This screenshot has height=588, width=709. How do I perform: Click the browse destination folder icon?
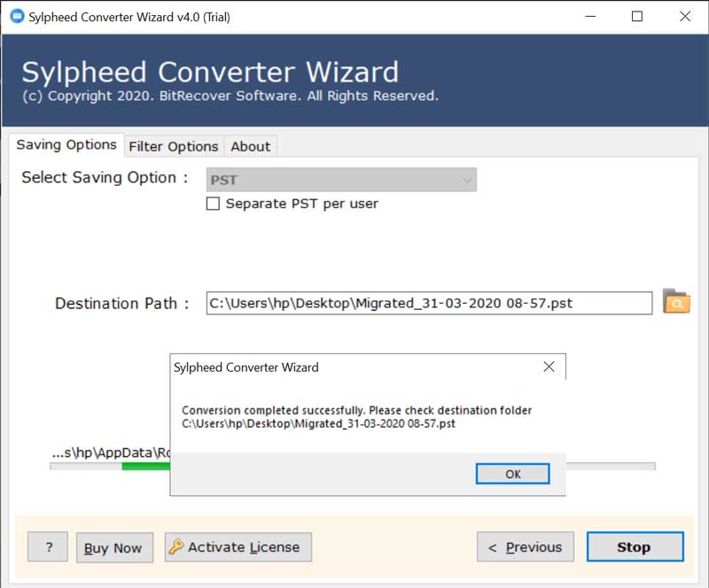(x=676, y=301)
